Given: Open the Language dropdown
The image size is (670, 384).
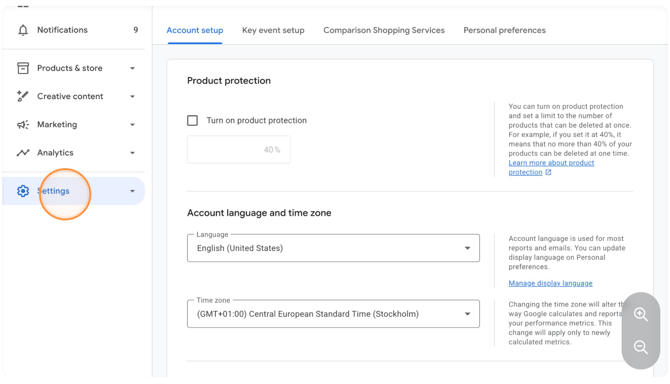Looking at the screenshot, I should click(333, 248).
